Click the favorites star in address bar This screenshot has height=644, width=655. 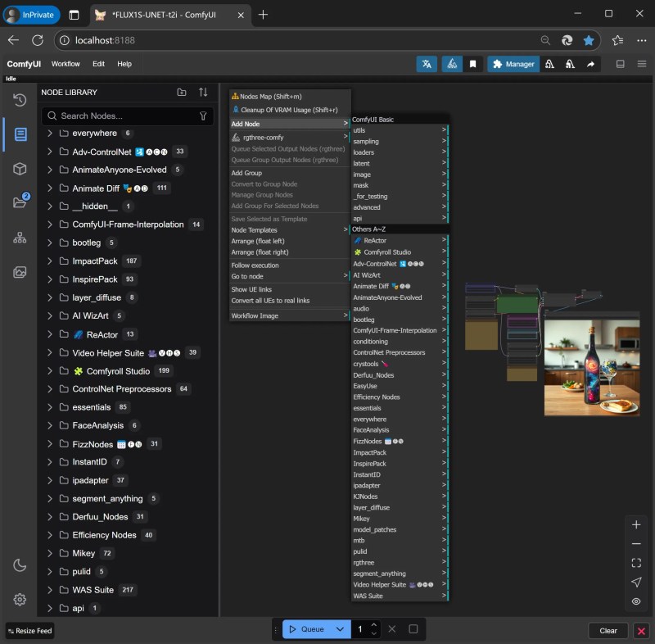(589, 40)
